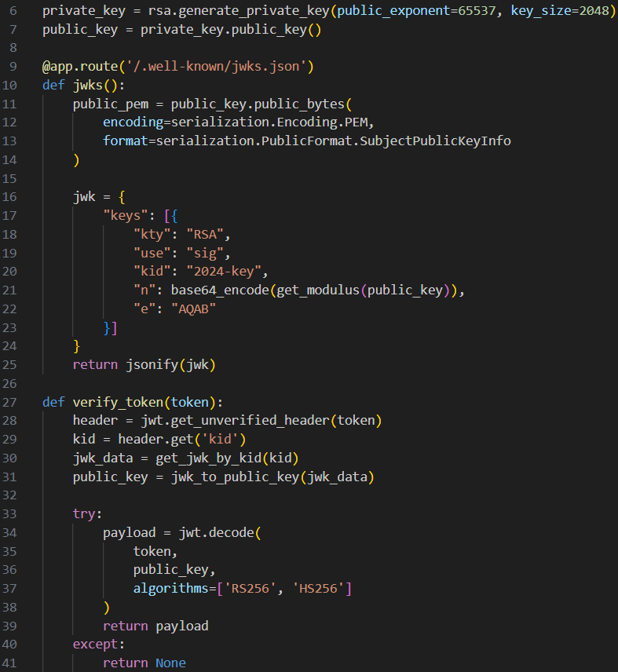
Task: Click 'jsonify(jwk)' on line 25
Action: pyautogui.click(x=170, y=365)
